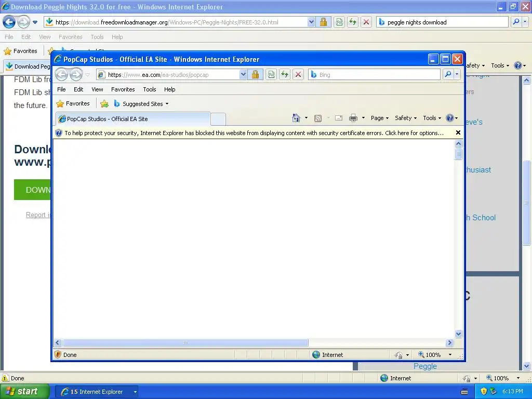
Task: Click the Help question mark icon in PopCap window
Action: click(450, 118)
